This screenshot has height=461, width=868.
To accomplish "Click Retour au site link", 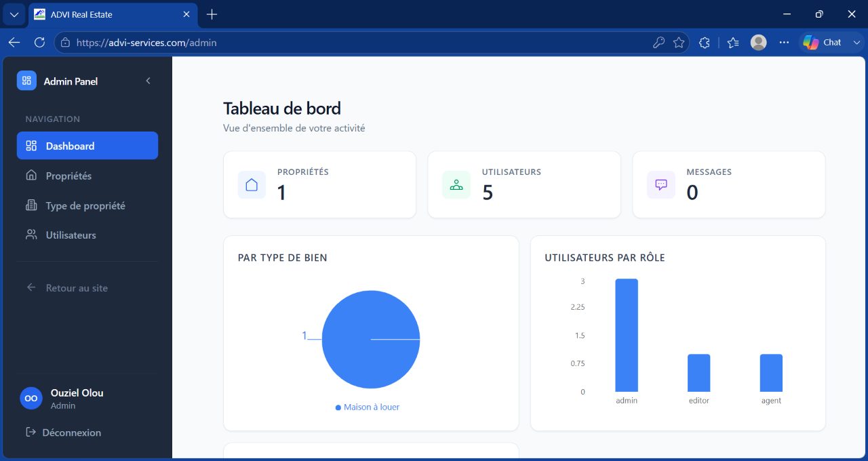I will point(77,288).
